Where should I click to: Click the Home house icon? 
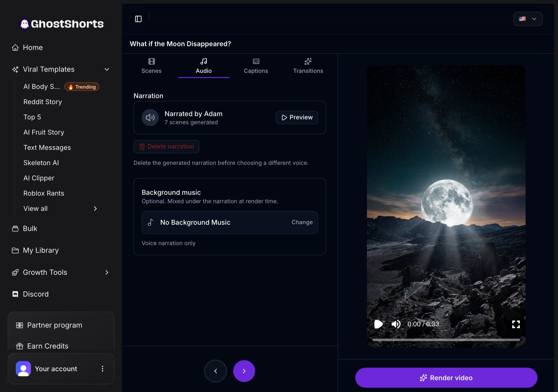coord(15,47)
